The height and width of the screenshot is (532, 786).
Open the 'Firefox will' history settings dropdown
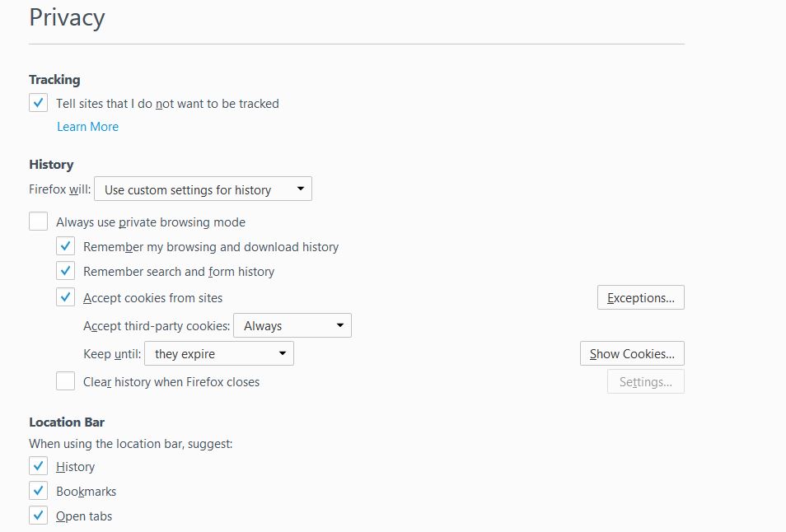click(x=203, y=189)
